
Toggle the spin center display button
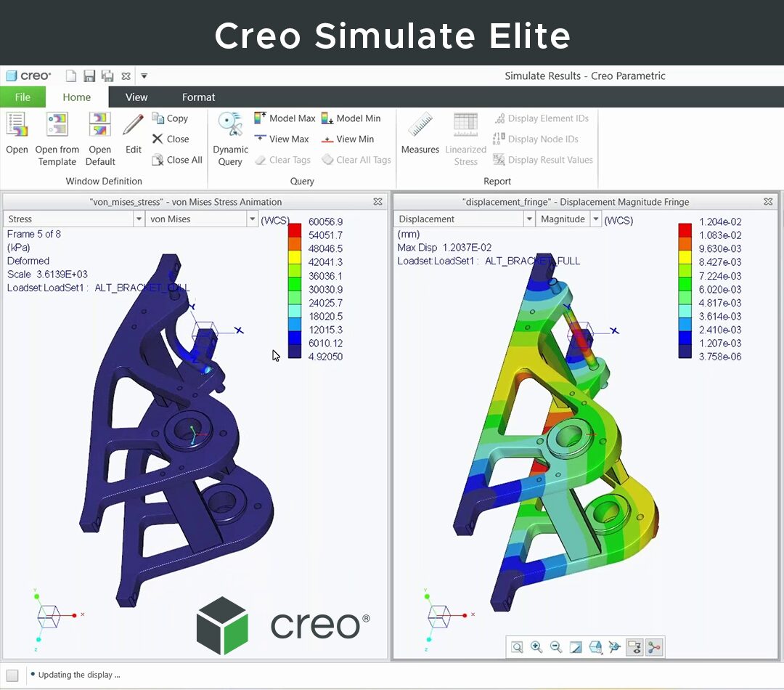[654, 647]
